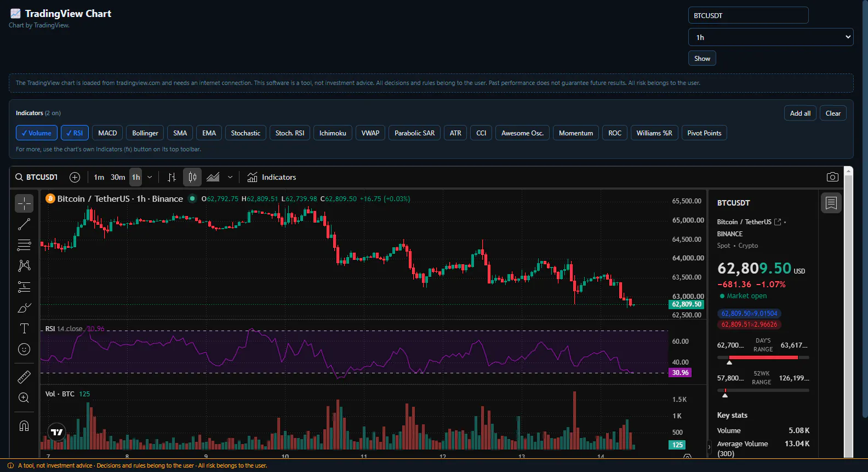Select the candlestick chart style

(x=192, y=177)
